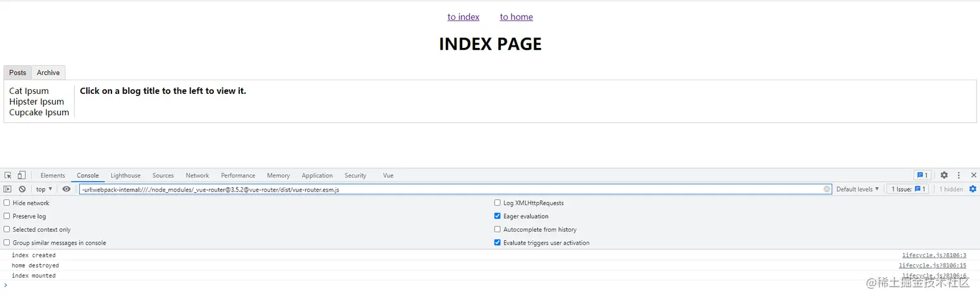The image size is (980, 299).
Task: Open DevTools three-dot customize menu
Action: (959, 175)
